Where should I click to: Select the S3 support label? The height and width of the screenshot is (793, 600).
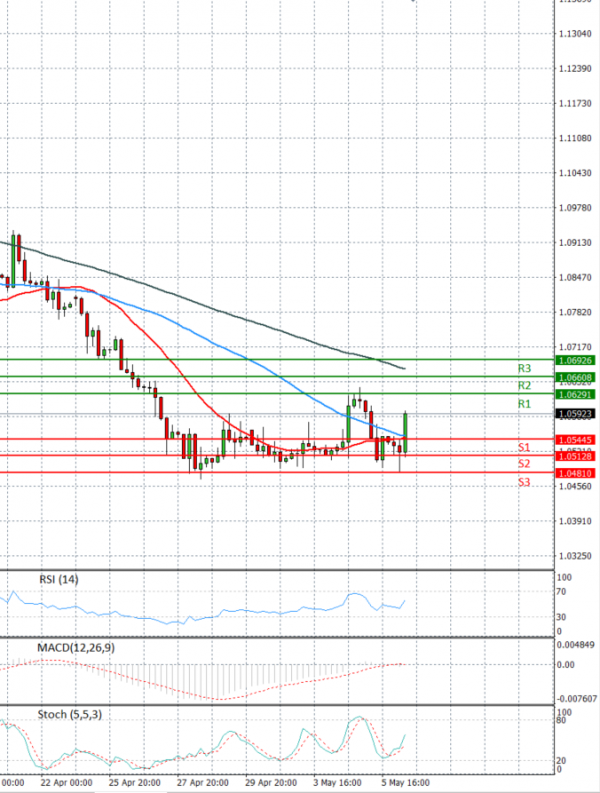coord(524,482)
